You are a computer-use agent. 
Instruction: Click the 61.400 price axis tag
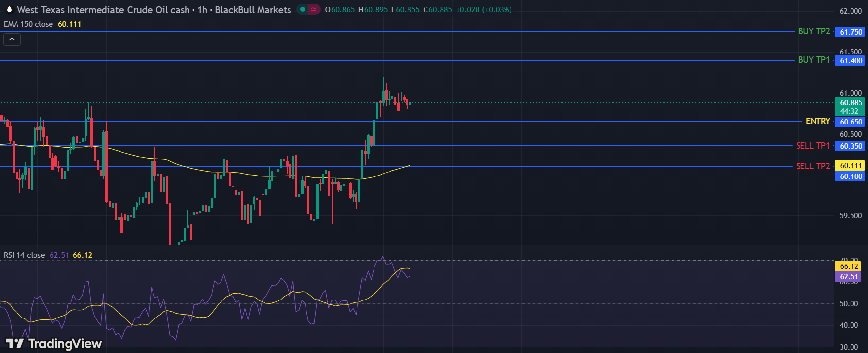click(851, 61)
